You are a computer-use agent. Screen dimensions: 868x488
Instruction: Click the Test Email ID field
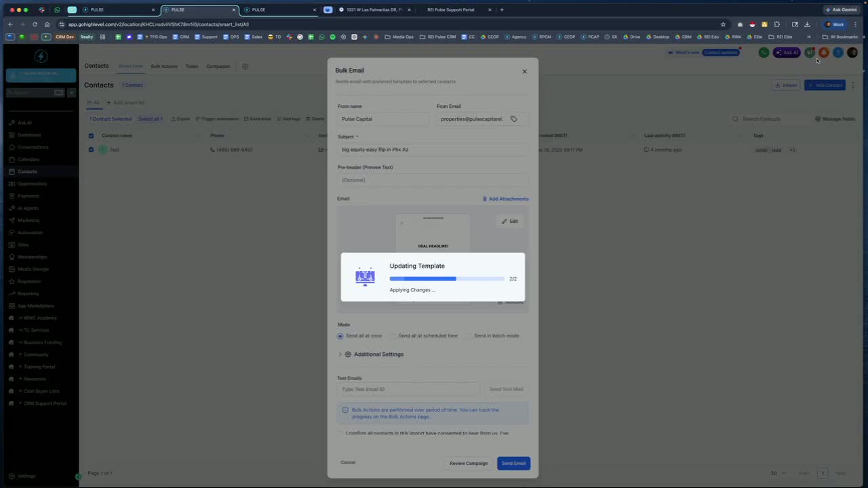pos(408,389)
